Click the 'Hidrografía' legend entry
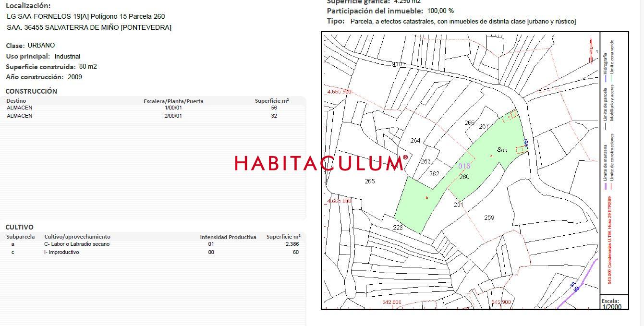 (x=605, y=63)
